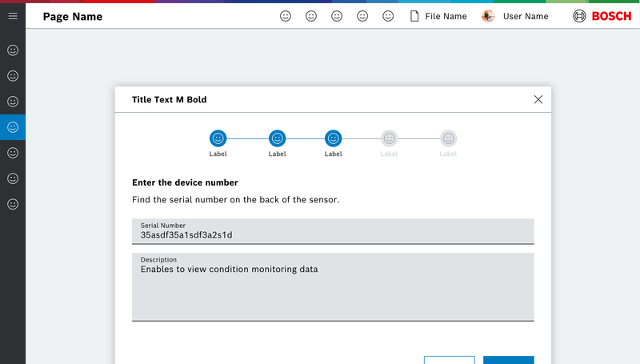Select the bottom-most smiley icon in left sidebar
This screenshot has height=364, width=640.
pos(13,204)
